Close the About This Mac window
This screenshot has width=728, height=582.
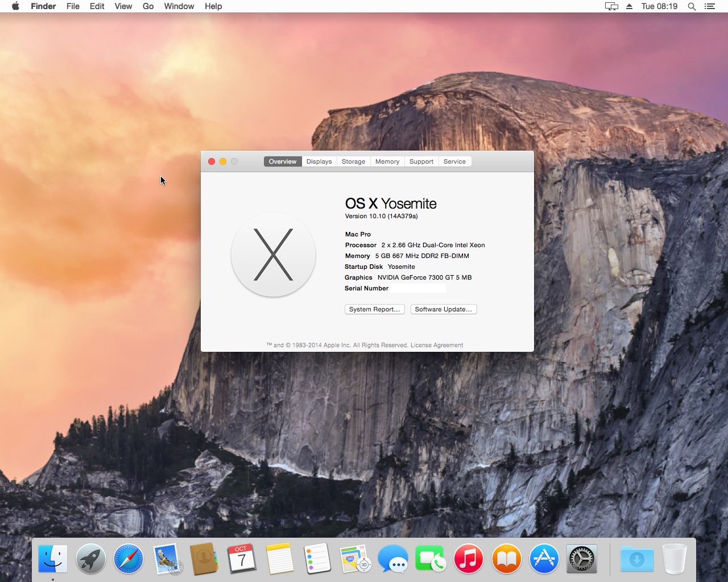(x=212, y=161)
